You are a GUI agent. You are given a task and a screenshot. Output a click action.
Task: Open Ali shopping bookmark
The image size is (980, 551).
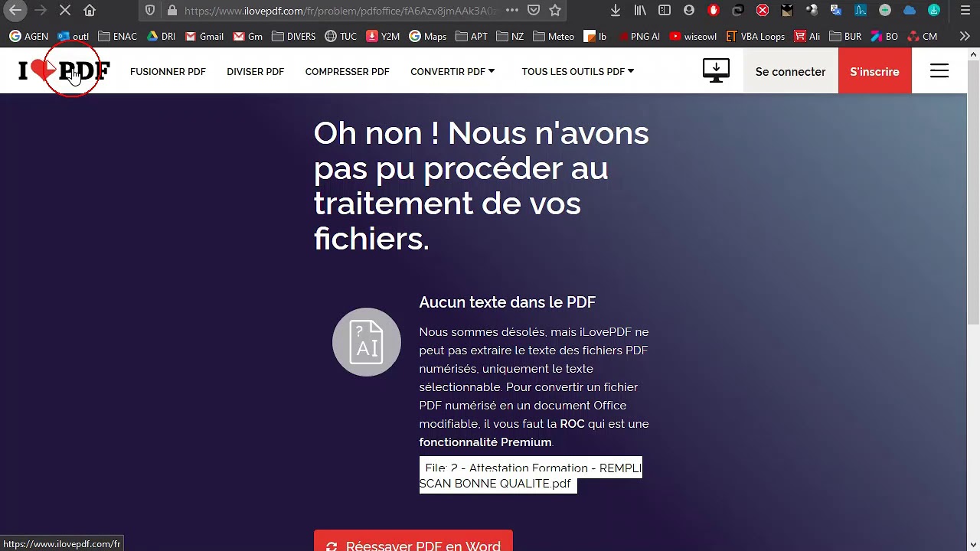tap(807, 36)
